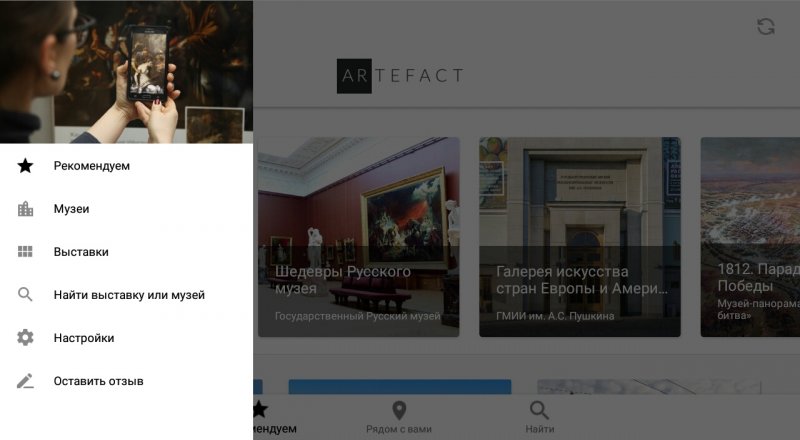Go to Выставки in the drawer
Viewport: 800px width, 440px height.
click(x=127, y=252)
